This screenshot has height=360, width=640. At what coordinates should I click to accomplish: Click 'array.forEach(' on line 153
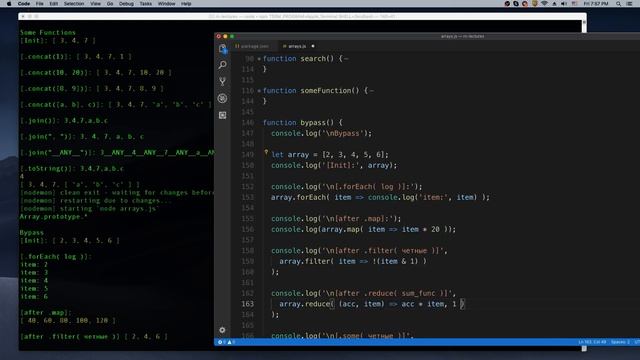[x=301, y=198]
